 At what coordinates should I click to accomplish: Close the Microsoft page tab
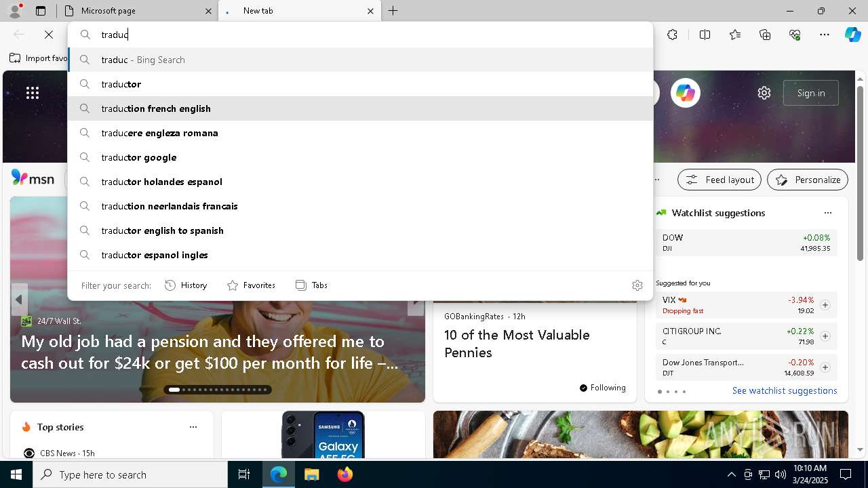pyautogui.click(x=208, y=11)
